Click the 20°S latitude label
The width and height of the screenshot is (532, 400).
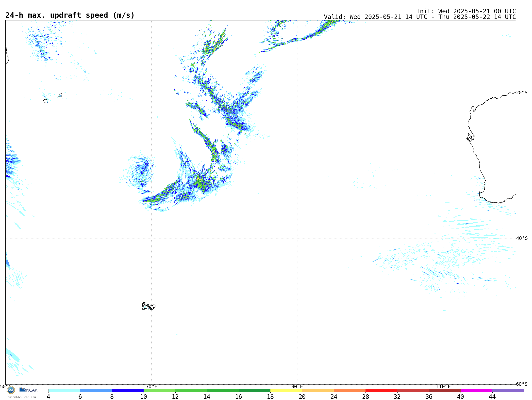point(522,93)
